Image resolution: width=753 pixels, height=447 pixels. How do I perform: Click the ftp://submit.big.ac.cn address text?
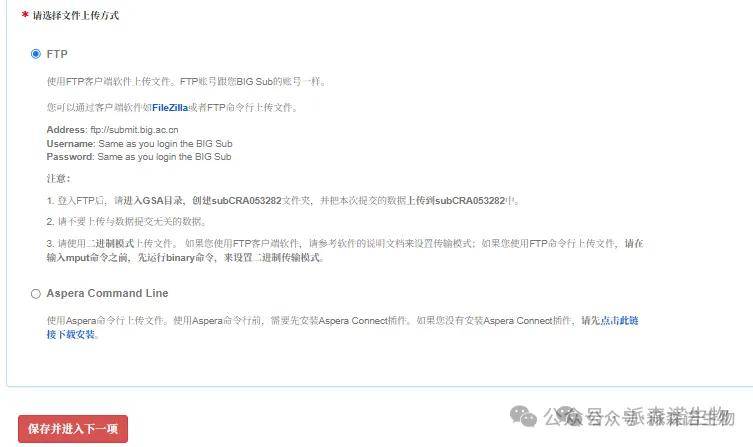134,130
